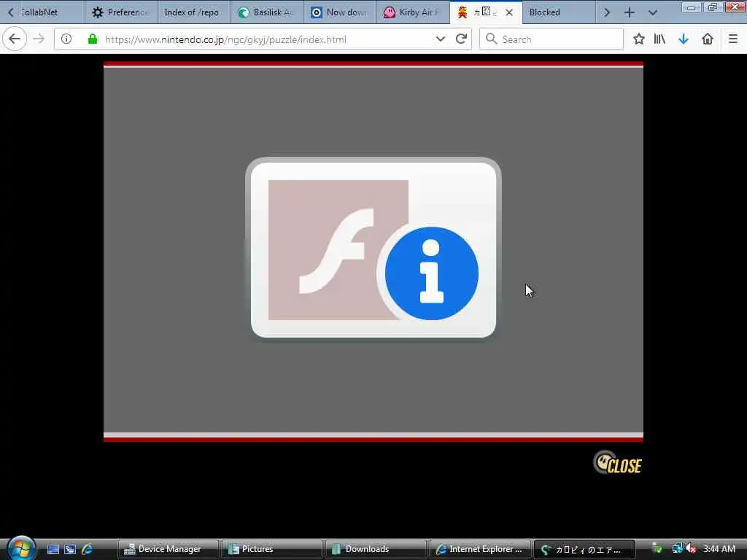Switch to Internet Explorer taskbar button
The height and width of the screenshot is (560, 747).
480,549
